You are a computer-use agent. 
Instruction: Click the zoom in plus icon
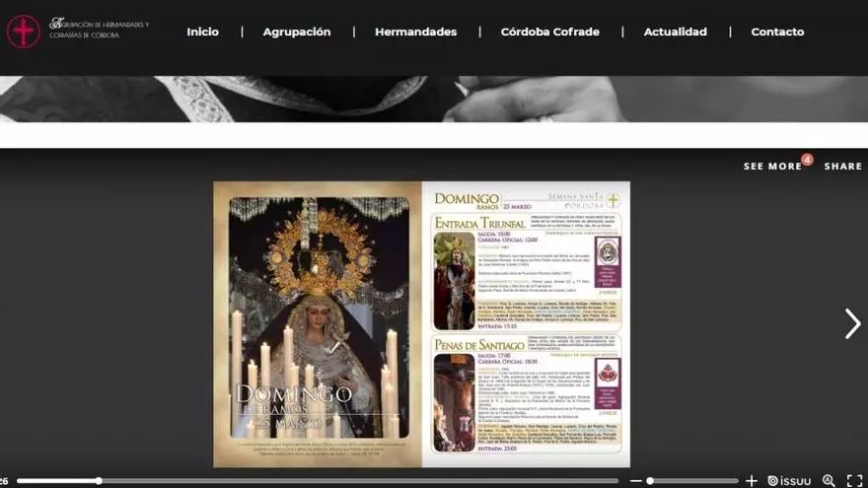[x=752, y=481]
